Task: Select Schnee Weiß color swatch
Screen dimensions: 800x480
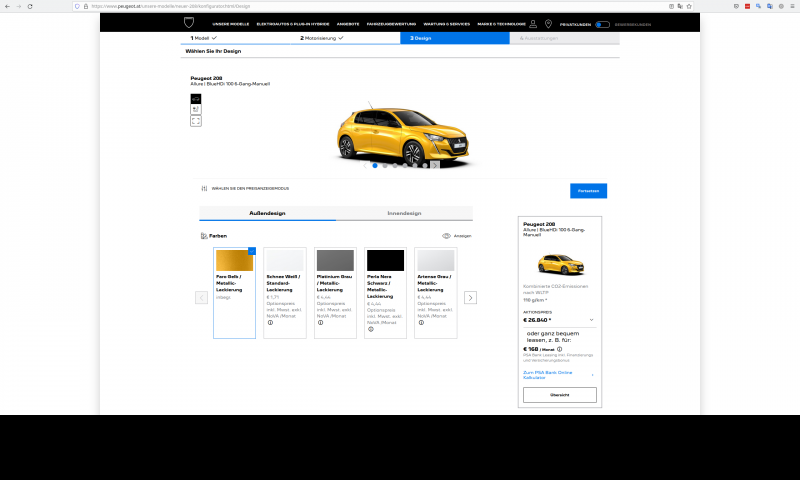Action: (x=285, y=260)
